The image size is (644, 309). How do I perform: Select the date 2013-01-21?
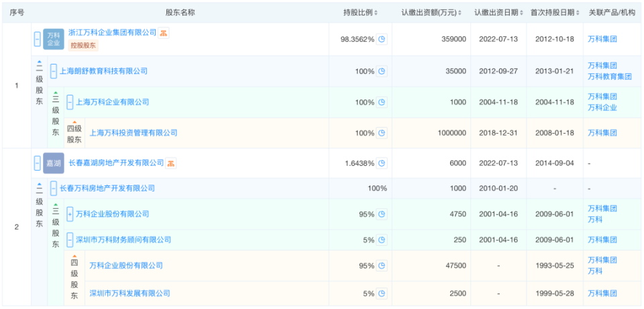555,71
